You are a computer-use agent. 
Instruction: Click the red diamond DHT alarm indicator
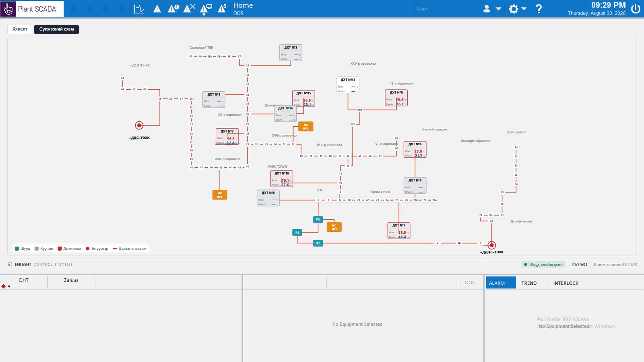coord(4,286)
